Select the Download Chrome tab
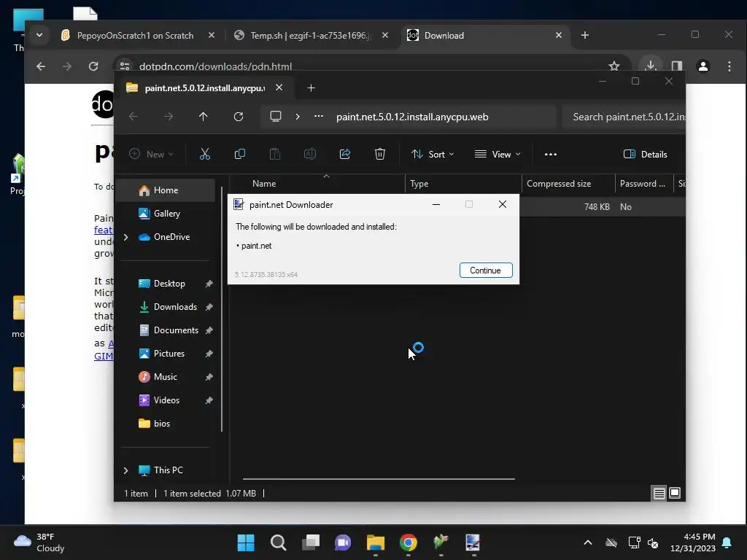 click(484, 35)
